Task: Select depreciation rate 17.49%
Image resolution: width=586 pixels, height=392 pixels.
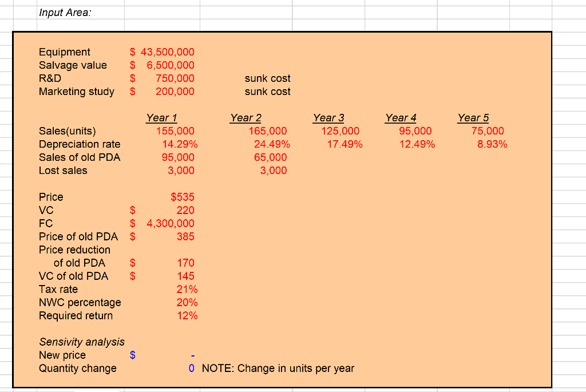Action: pyautogui.click(x=345, y=144)
